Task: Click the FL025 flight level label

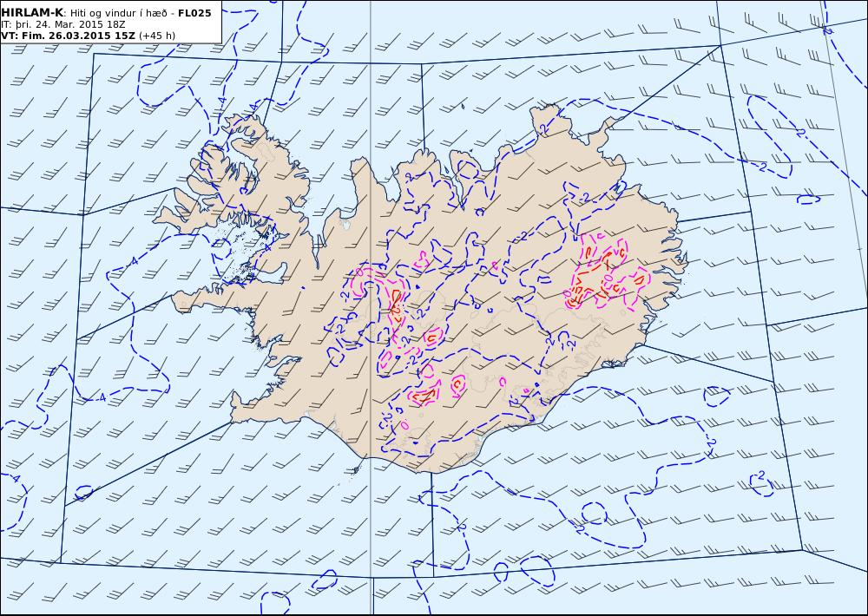Action: [x=194, y=13]
